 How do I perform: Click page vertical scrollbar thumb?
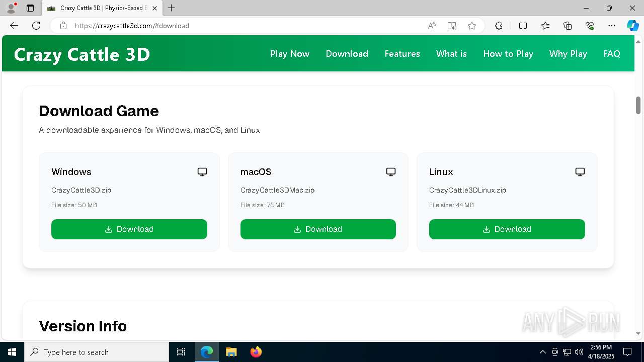pyautogui.click(x=638, y=105)
